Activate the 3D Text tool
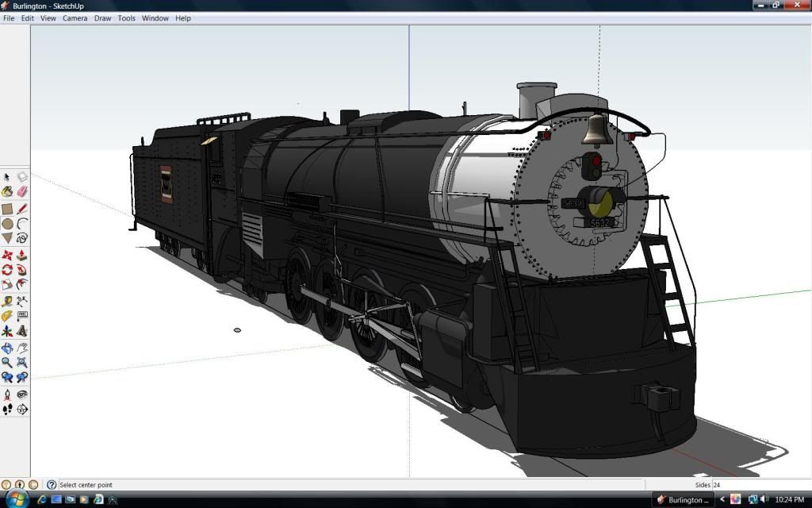Image resolution: width=812 pixels, height=508 pixels. coord(21,331)
